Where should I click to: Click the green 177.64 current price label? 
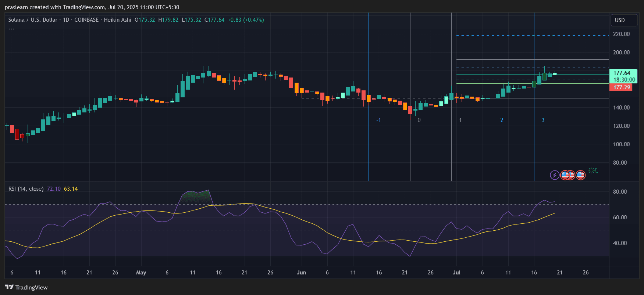[x=622, y=73]
